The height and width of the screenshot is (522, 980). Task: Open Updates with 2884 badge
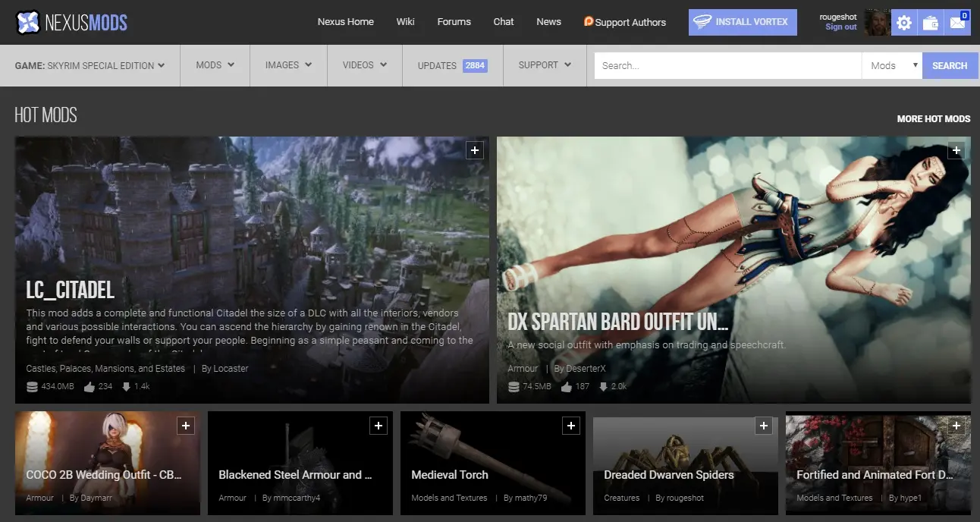(x=452, y=65)
